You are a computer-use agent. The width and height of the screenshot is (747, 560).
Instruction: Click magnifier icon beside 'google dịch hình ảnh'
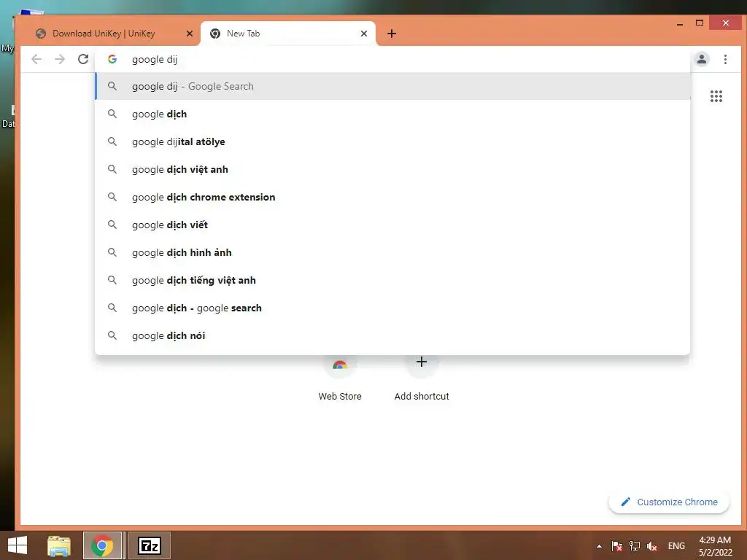click(112, 252)
